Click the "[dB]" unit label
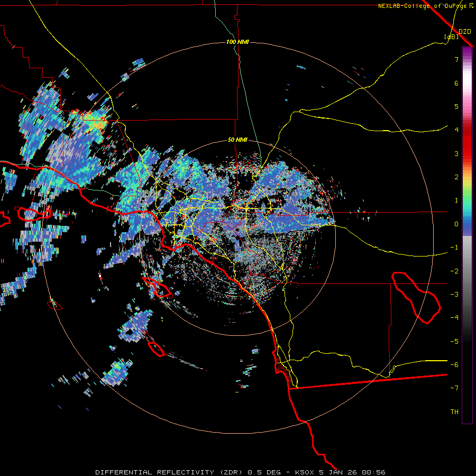 [452, 36]
